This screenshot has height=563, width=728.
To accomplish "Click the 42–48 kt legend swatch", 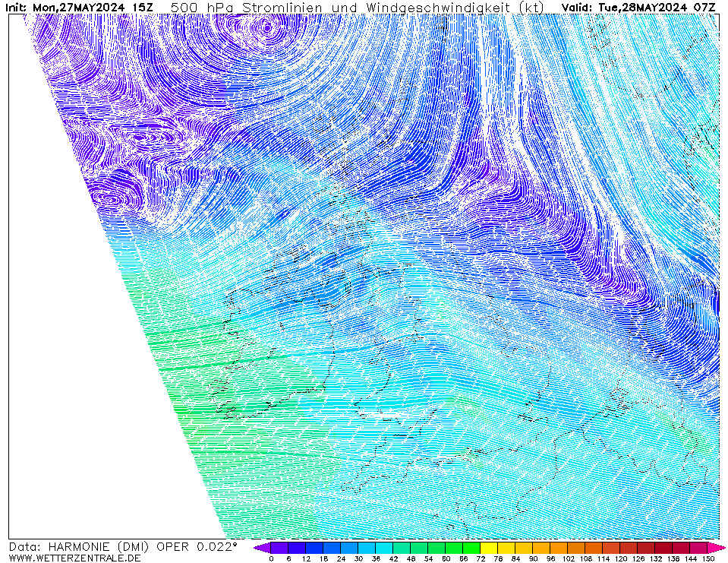I will pos(402,548).
